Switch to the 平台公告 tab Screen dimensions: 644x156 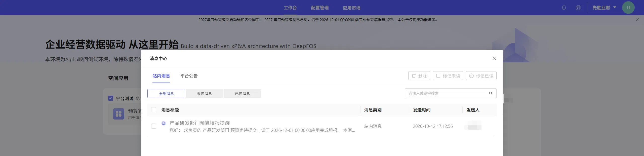pos(189,76)
